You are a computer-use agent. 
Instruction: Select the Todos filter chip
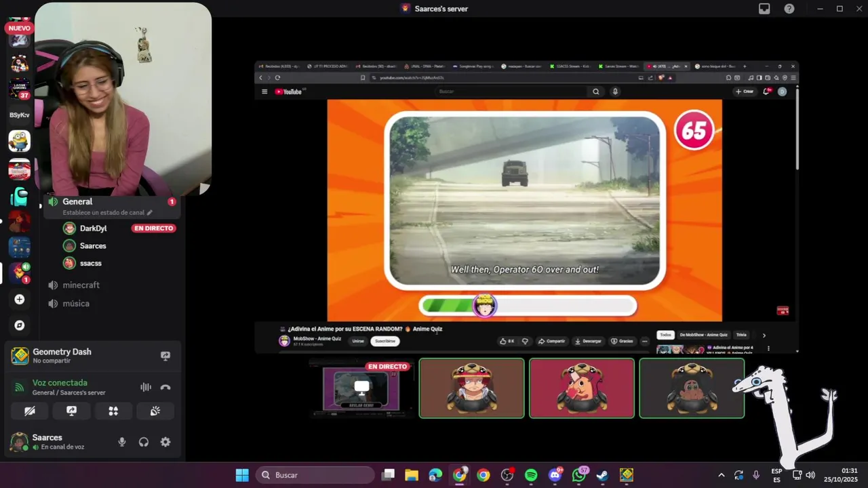coord(666,335)
